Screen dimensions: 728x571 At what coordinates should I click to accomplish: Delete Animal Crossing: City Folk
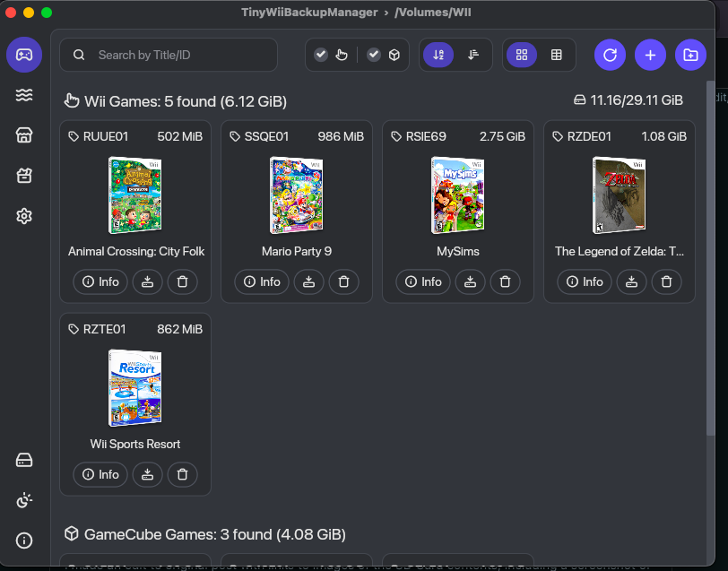(183, 281)
